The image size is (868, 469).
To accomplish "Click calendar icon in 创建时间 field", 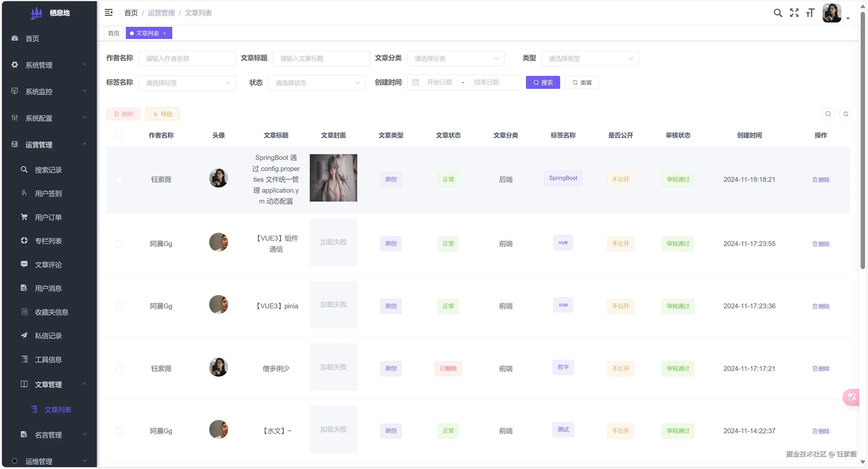I will click(416, 82).
